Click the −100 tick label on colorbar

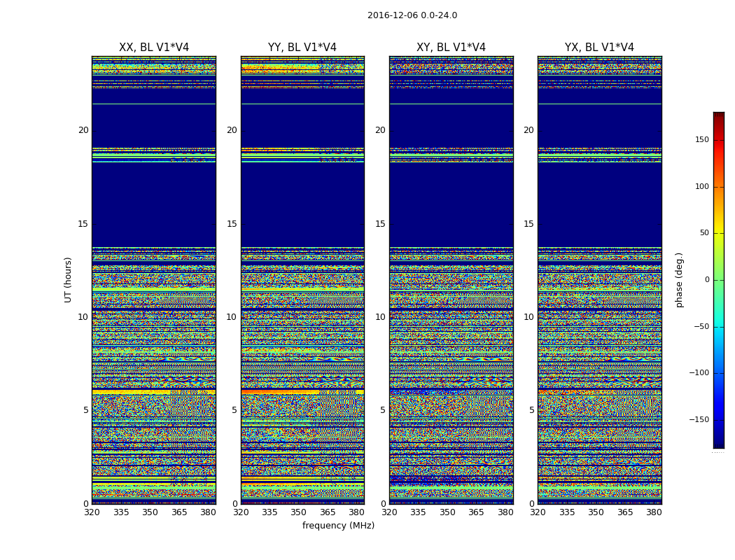click(699, 373)
